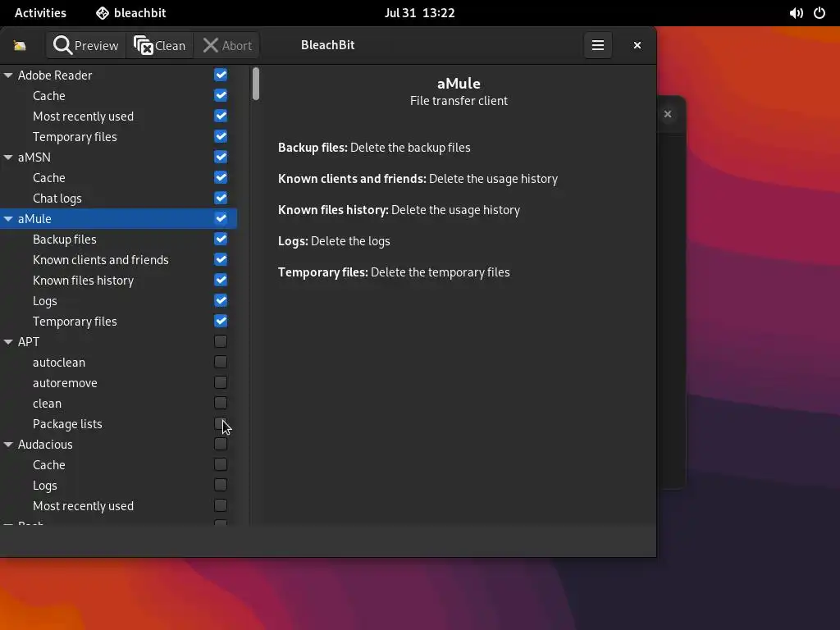This screenshot has width=840, height=630.
Task: Select the autoremove row
Action: (x=118, y=382)
